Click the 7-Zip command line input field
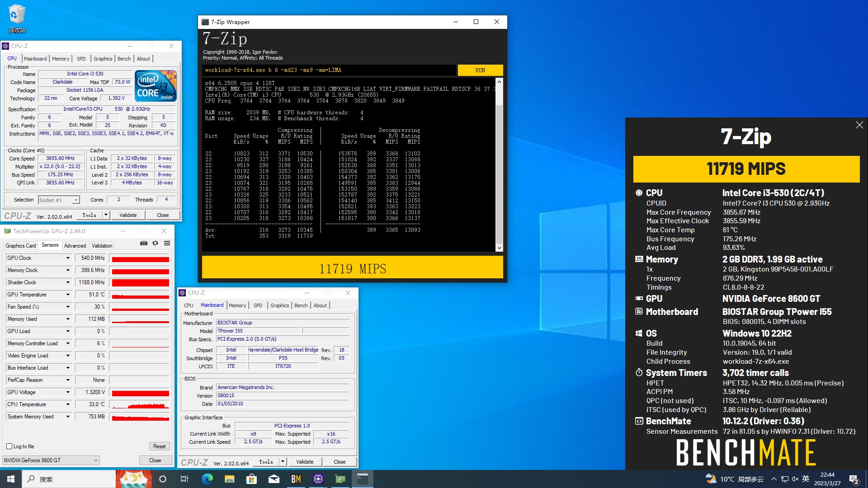This screenshot has width=868, height=488. click(329, 70)
